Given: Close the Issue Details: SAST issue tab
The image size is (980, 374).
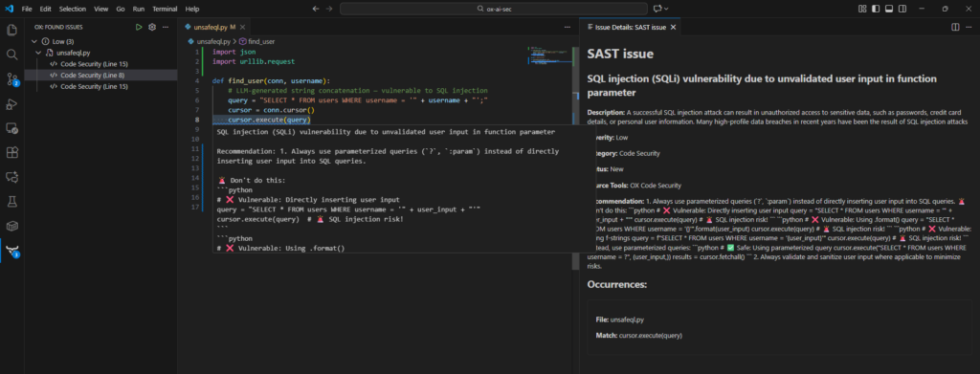Looking at the screenshot, I should pos(673,27).
